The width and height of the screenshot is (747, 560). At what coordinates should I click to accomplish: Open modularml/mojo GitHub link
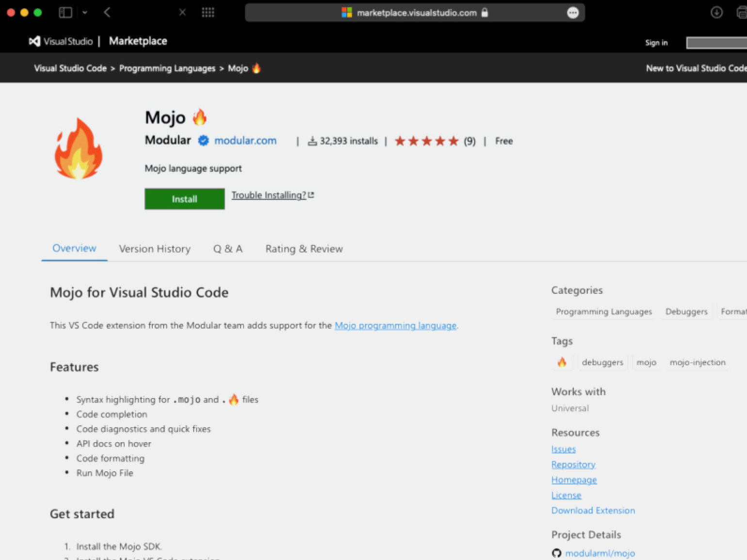click(600, 553)
